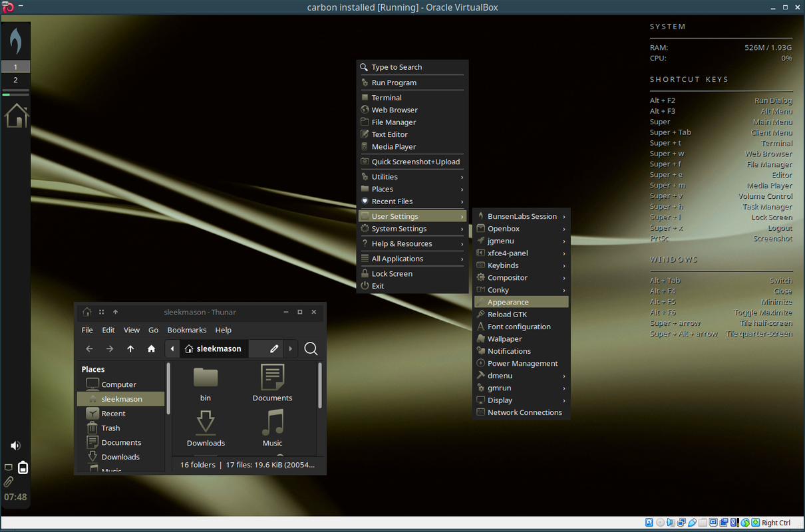Expand System Settings submenu
Image resolution: width=805 pixels, height=532 pixels.
tap(412, 229)
